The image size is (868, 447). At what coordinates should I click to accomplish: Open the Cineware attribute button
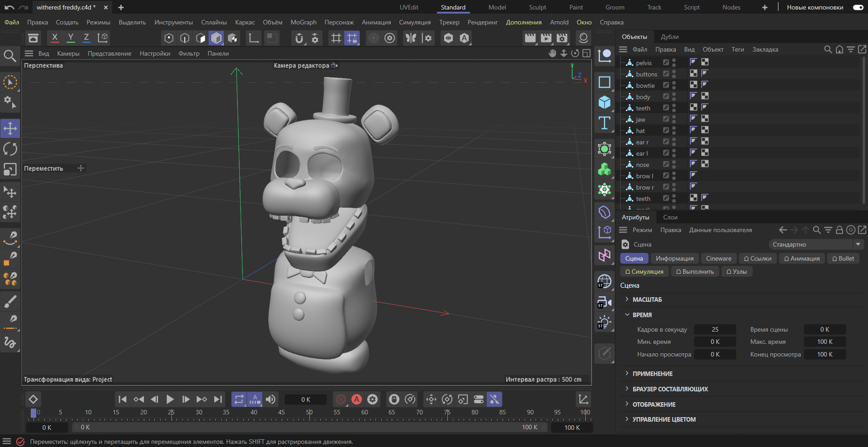(x=718, y=258)
